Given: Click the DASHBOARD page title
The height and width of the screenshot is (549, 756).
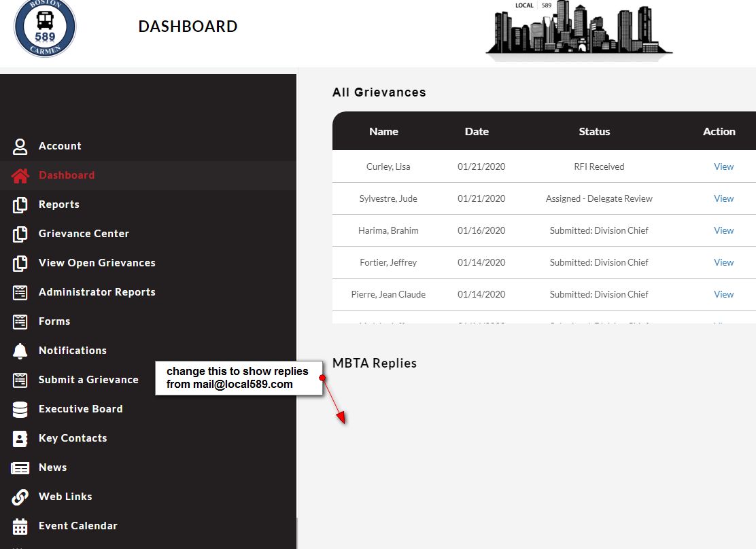Looking at the screenshot, I should [x=188, y=26].
